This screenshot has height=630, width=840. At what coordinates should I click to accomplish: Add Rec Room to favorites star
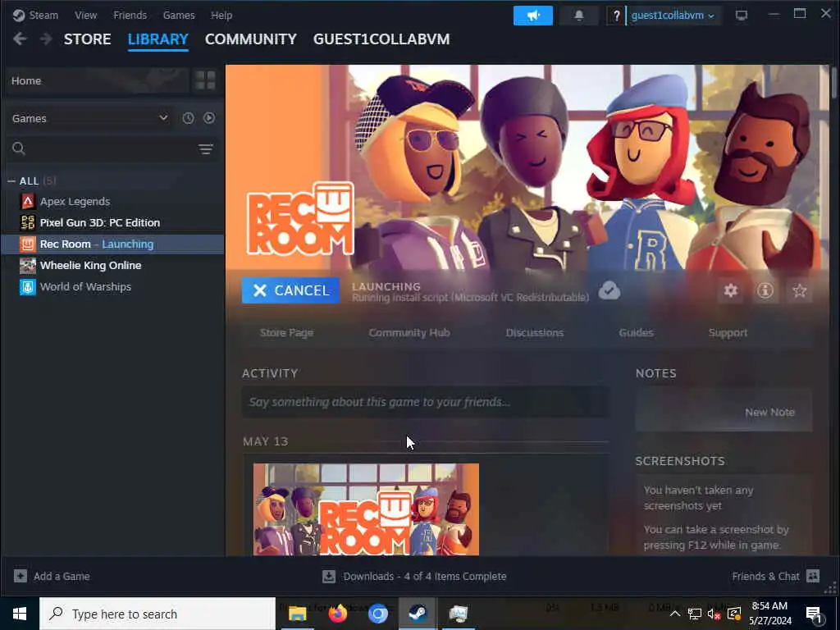[x=799, y=290]
